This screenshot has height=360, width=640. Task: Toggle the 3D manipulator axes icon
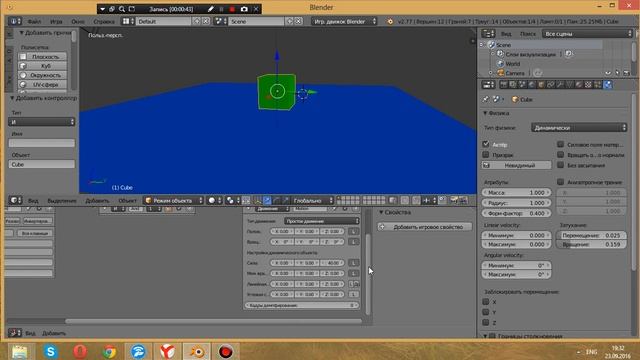[x=258, y=200]
